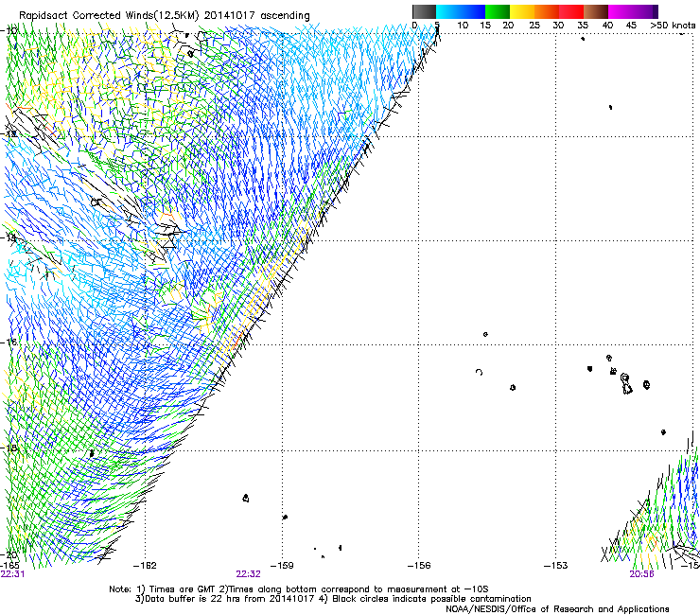Screen dimensions: 700x615
Task: Click the '30' knots legend label
Action: [x=558, y=26]
